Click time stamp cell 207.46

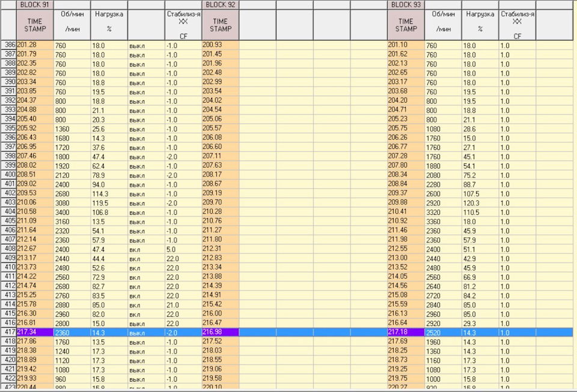[35, 156]
